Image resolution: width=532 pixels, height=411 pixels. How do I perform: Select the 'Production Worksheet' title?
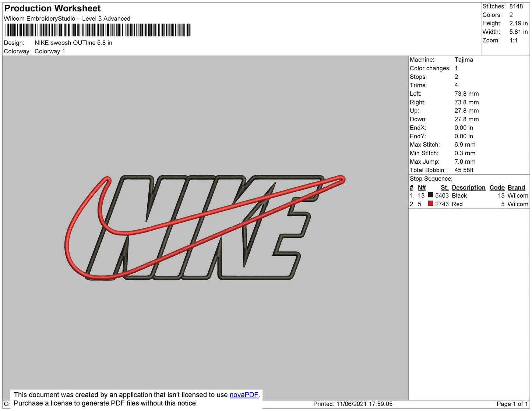52,8
